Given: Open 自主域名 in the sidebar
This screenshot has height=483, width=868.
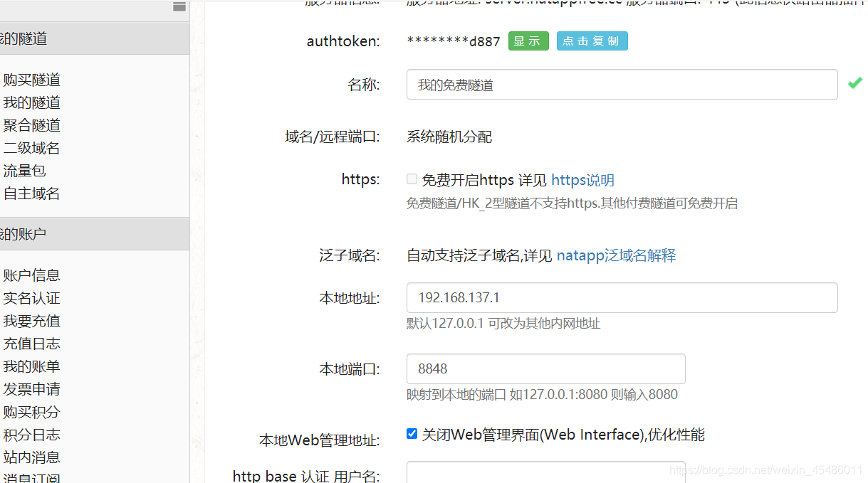Looking at the screenshot, I should [x=31, y=193].
